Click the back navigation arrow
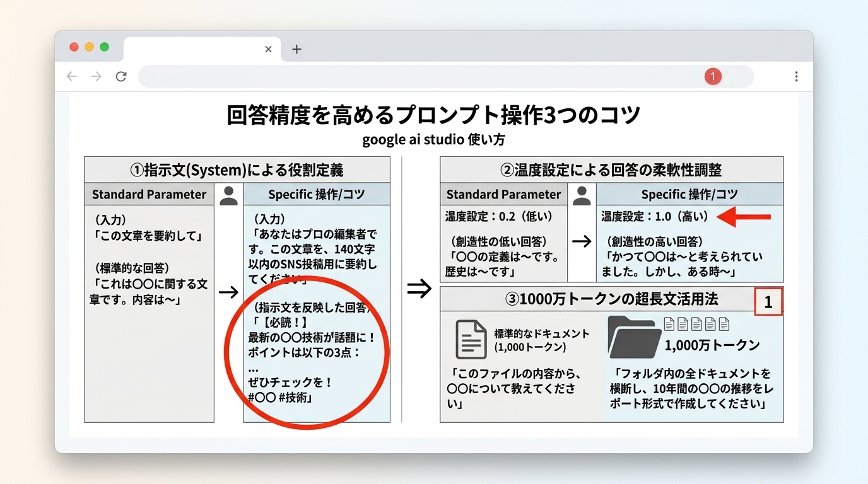The width and height of the screenshot is (868, 484). coord(71,76)
